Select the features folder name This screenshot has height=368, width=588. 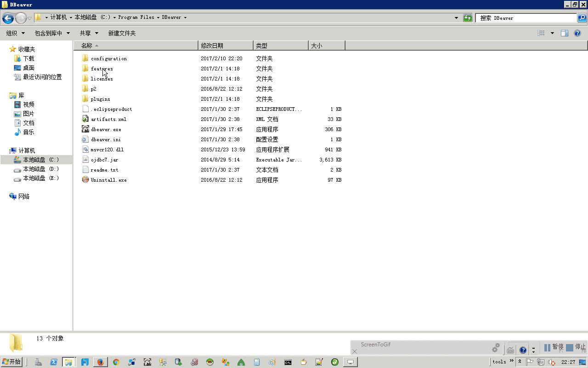[x=102, y=69]
